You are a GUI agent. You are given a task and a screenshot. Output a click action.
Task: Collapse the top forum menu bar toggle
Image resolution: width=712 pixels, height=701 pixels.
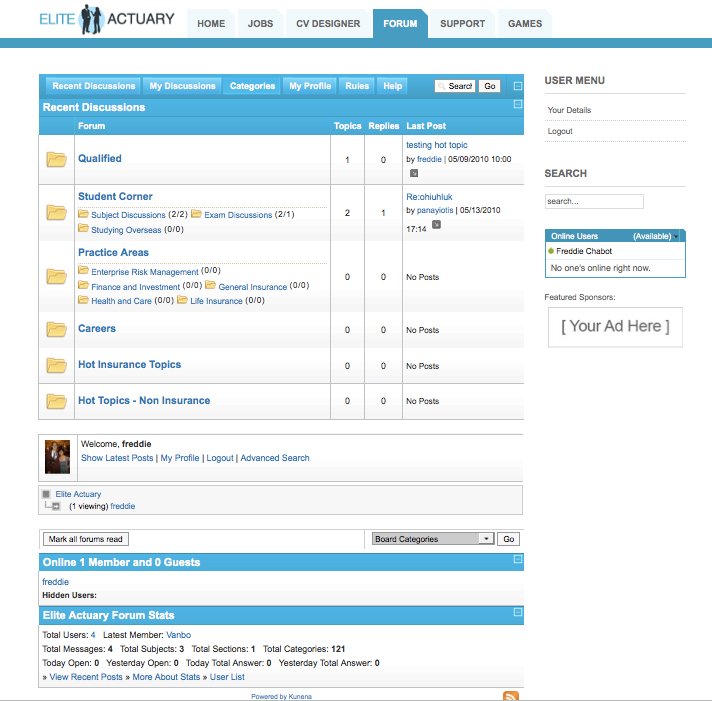tap(517, 87)
